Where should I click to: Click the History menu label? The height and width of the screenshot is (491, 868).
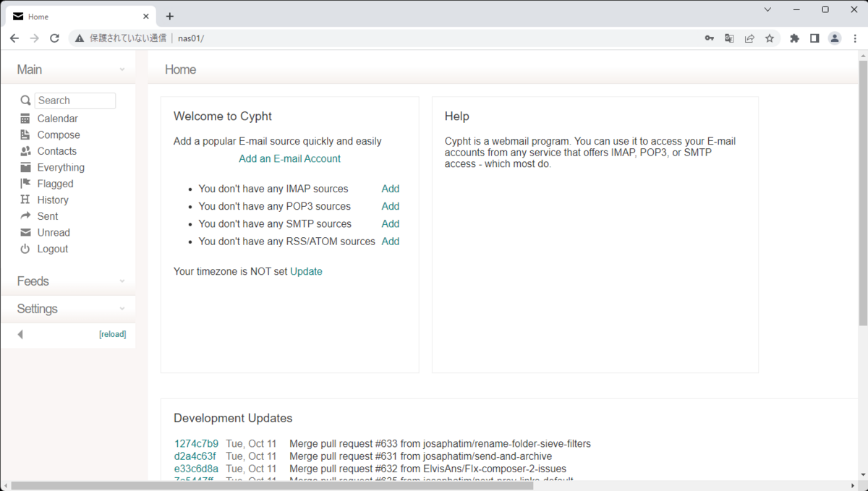53,200
